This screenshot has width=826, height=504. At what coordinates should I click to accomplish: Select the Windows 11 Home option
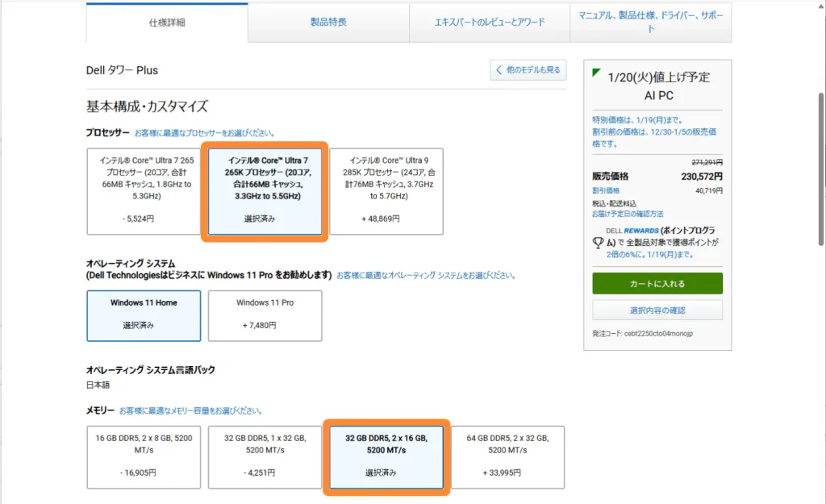pyautogui.click(x=144, y=315)
